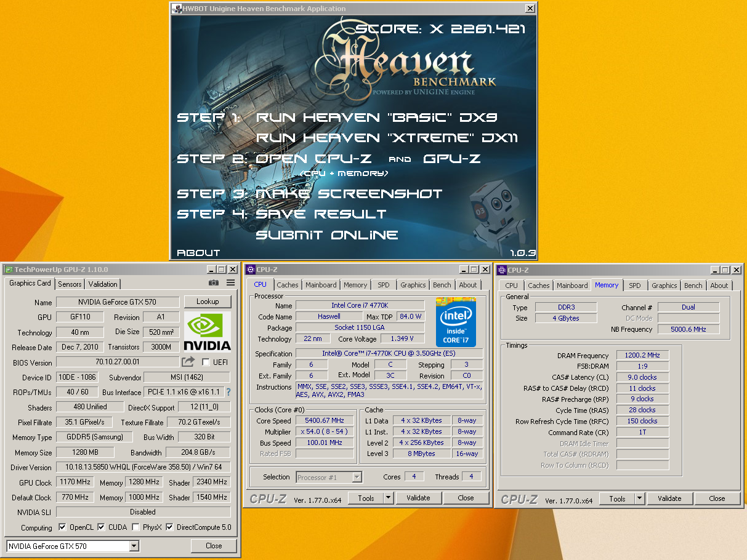Open About tab in middle CPU-Z window
This screenshot has width=747, height=560.
pyautogui.click(x=467, y=285)
